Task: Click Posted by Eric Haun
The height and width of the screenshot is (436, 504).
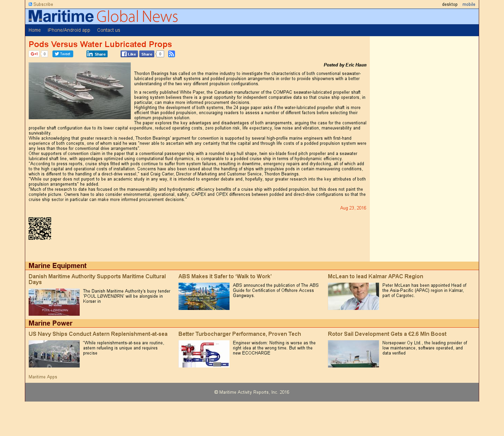Action: (345, 65)
